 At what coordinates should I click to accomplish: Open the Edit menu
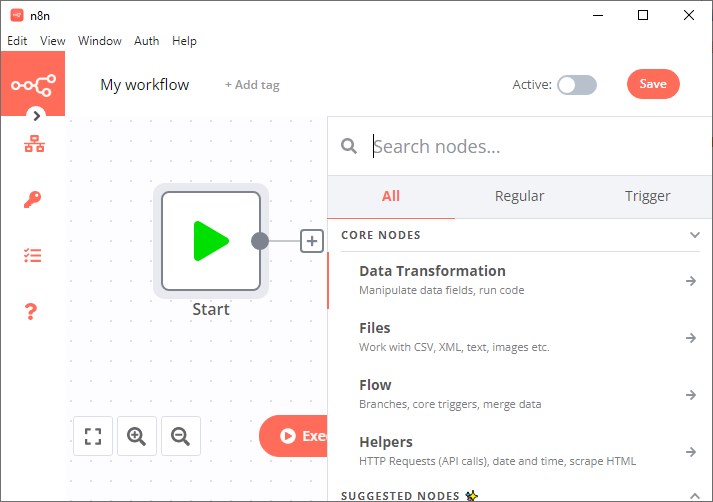coord(17,41)
